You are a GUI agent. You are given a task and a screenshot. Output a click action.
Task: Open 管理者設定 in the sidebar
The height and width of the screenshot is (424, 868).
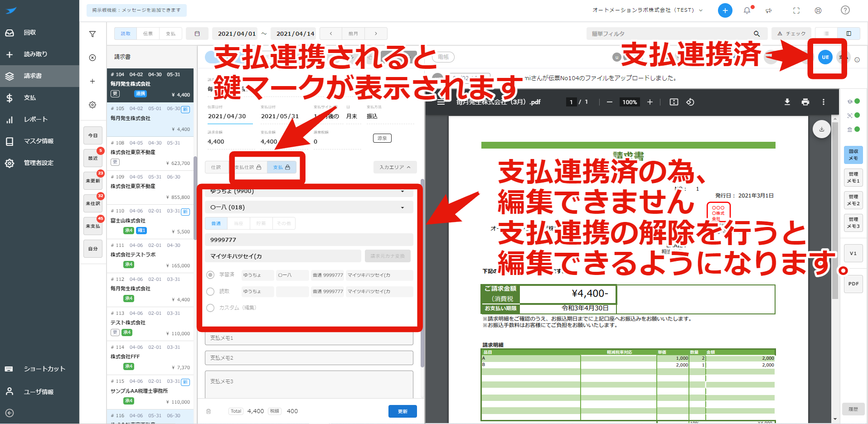39,163
